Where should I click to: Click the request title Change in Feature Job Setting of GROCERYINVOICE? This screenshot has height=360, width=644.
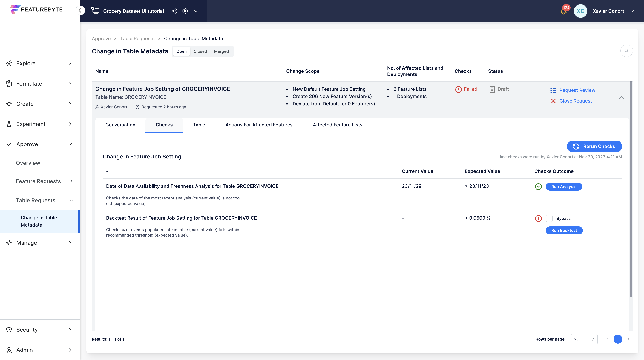[162, 89]
